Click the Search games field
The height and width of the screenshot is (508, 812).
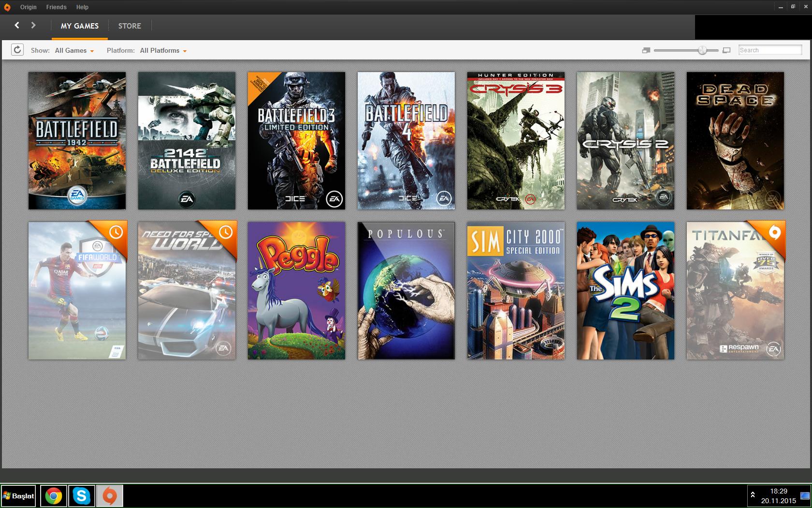click(770, 50)
